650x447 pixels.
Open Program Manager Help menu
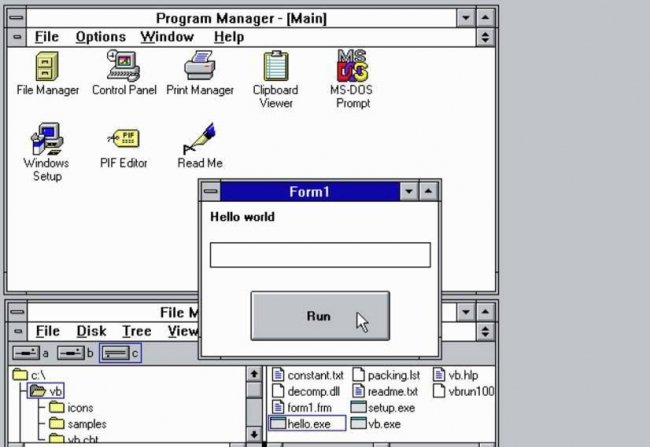point(229,37)
